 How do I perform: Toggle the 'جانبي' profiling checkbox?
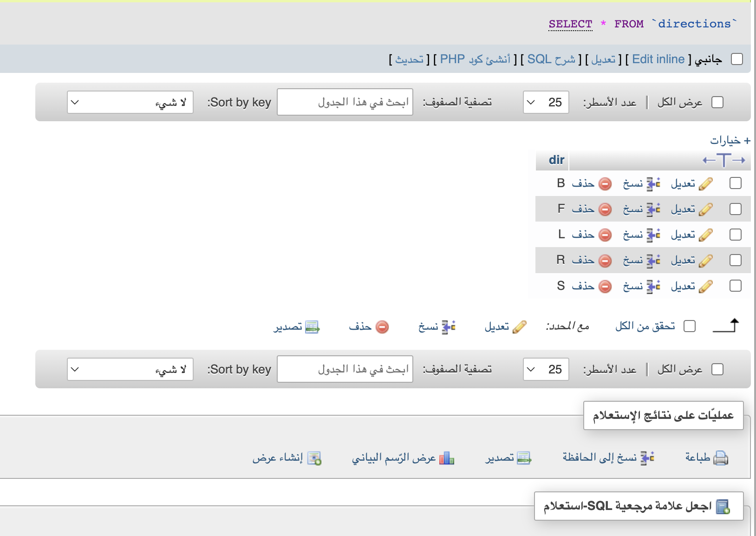click(737, 59)
